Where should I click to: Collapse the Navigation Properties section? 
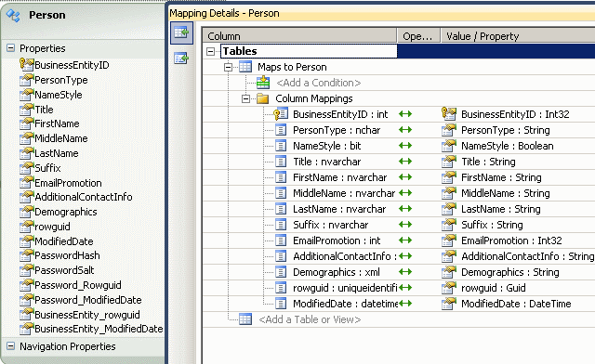pos(10,346)
